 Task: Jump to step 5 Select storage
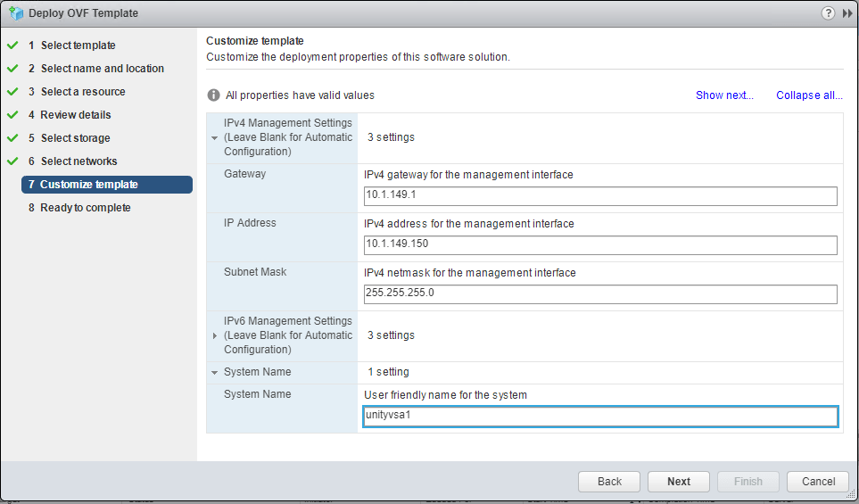(x=75, y=138)
